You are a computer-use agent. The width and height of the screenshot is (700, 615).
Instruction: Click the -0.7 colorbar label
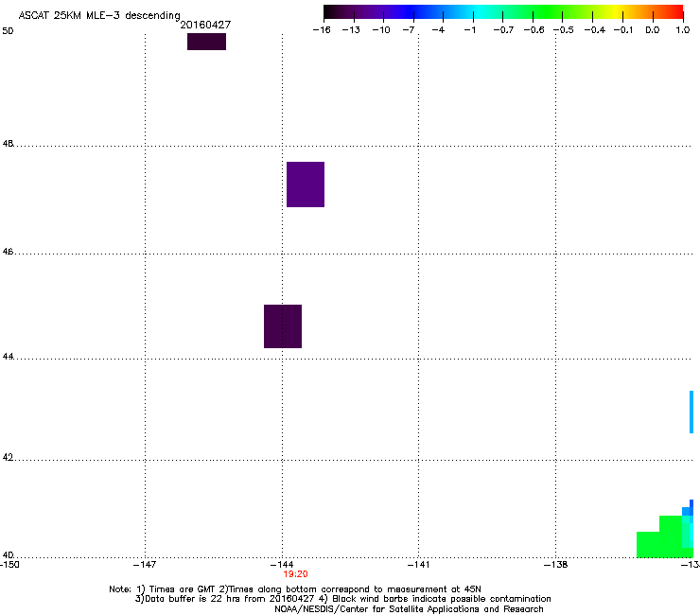(503, 30)
